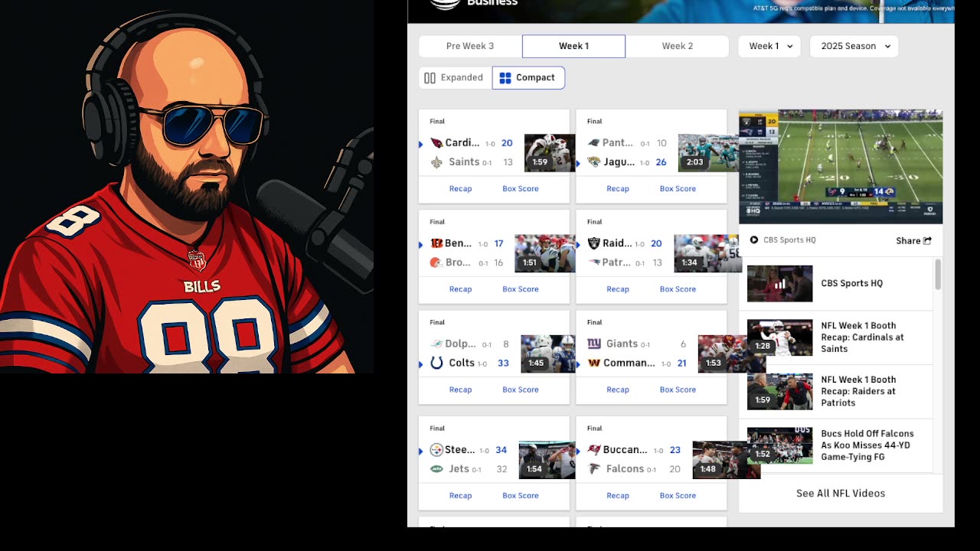The height and width of the screenshot is (551, 980).
Task: Open Recap for Giants vs Commanders
Action: (618, 390)
